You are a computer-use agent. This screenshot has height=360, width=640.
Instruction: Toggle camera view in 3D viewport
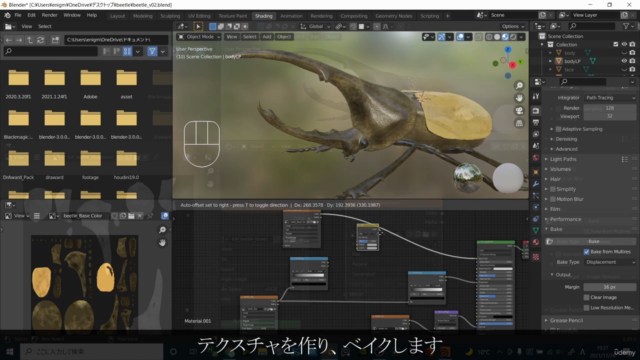[519, 111]
